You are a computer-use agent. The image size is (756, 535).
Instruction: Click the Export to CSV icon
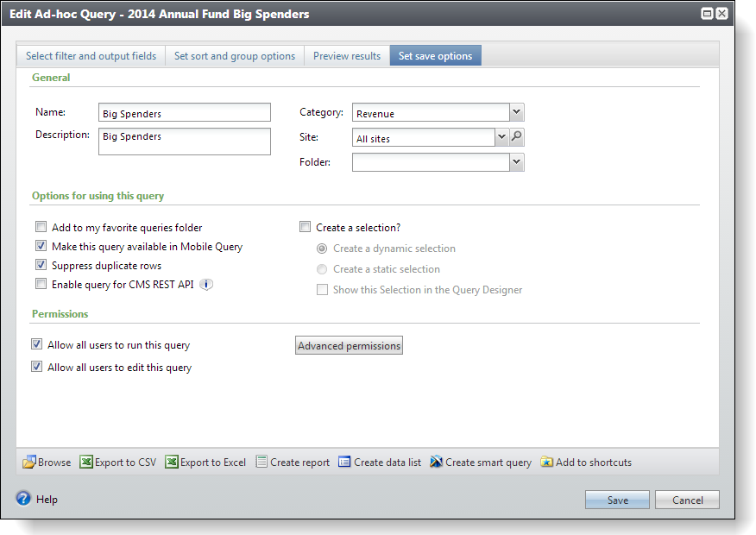tap(85, 462)
